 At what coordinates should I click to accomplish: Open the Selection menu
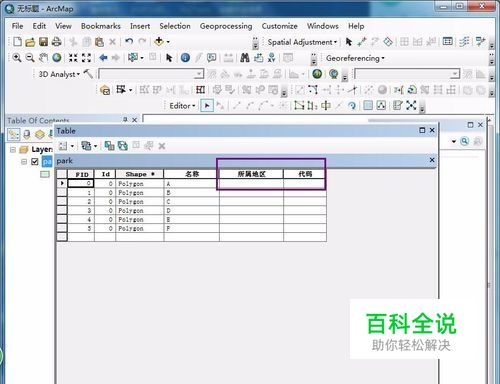pos(175,26)
